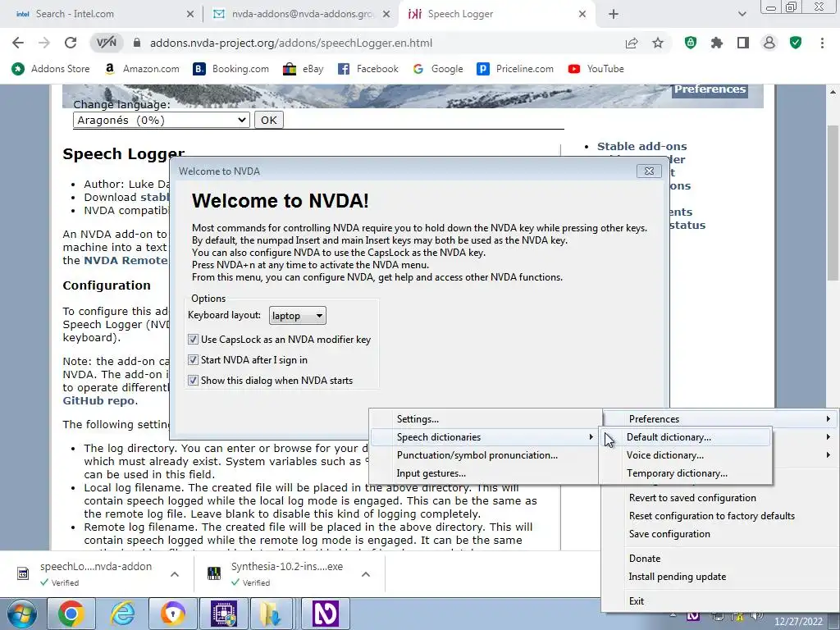Choose Voice dictionary... from submenu
Screen dimensions: 840x630
click(x=686, y=454)
